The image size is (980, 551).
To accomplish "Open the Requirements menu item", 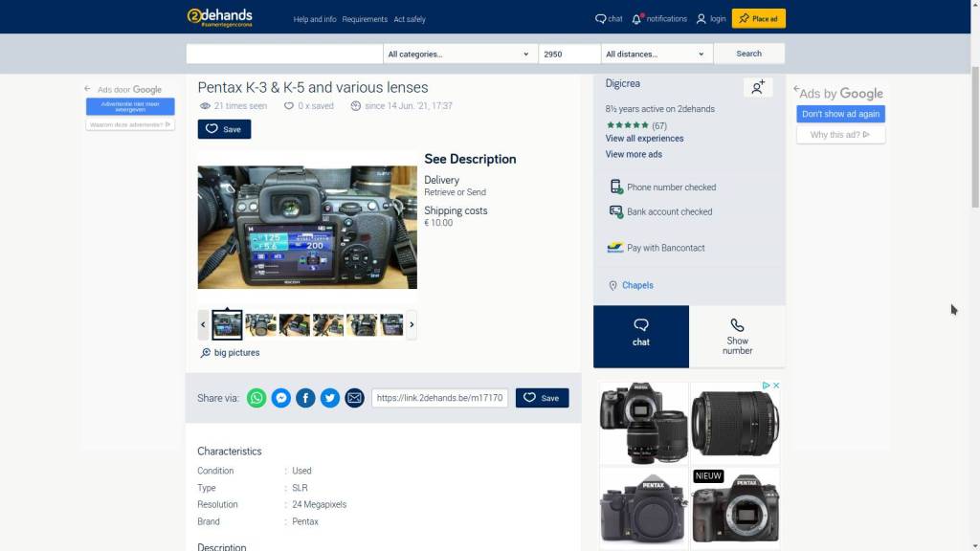I will click(365, 19).
